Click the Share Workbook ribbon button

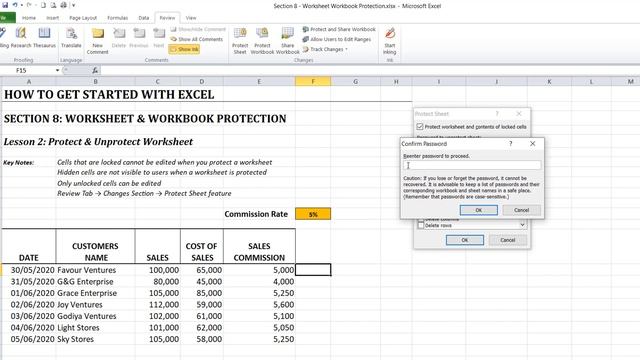[x=287, y=41]
